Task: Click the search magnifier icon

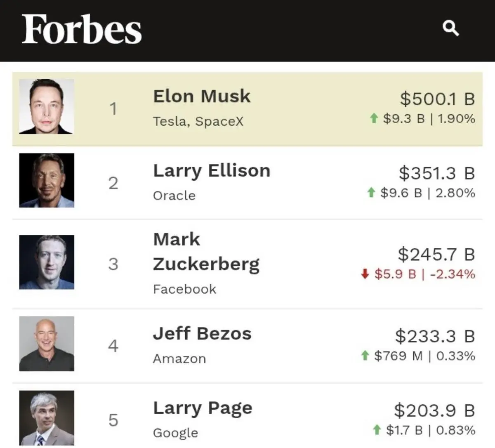Action: click(x=450, y=28)
